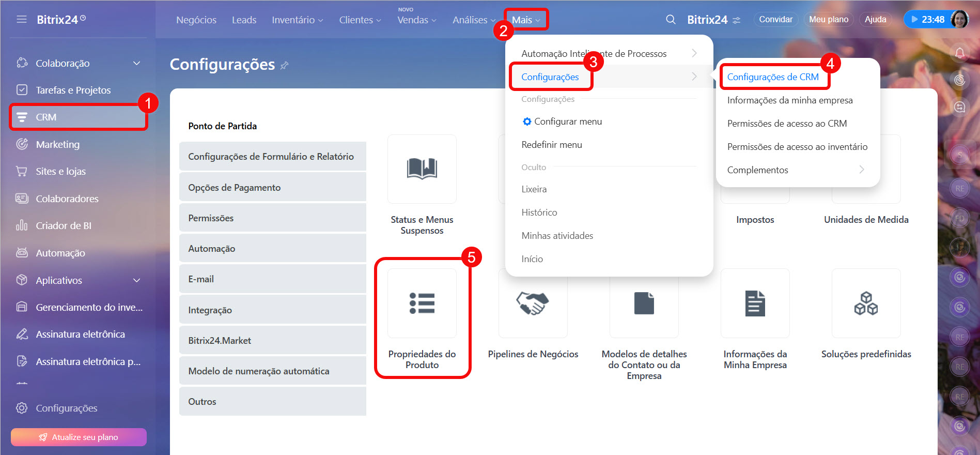Click the Convidar button
This screenshot has width=980, height=455.
(775, 20)
